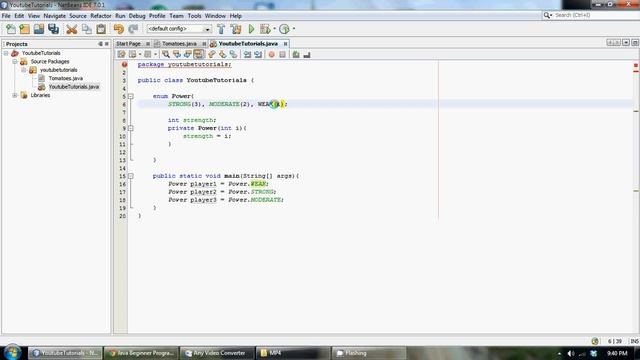Select YoutubeTutorials.java in Projects tree
640x360 pixels.
73,87
